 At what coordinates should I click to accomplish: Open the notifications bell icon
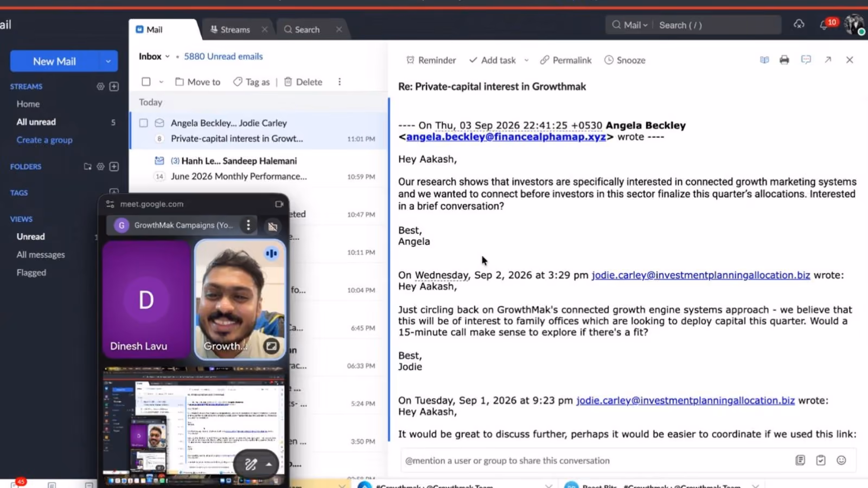824,25
